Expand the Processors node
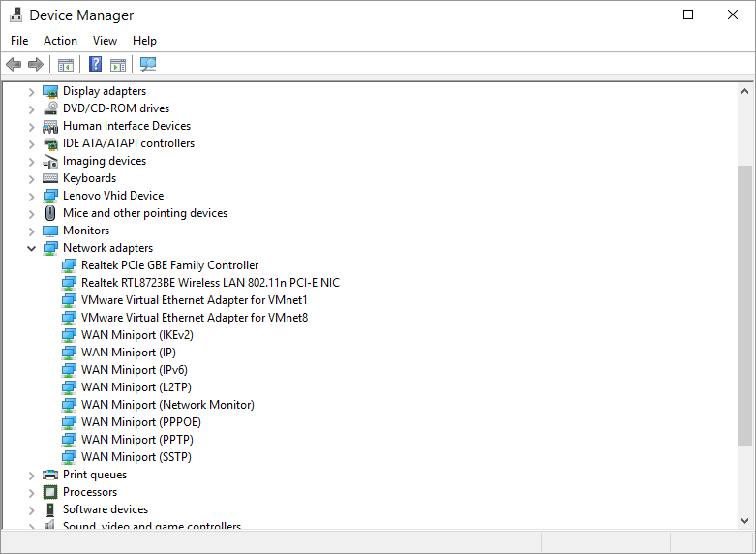Viewport: 756px width, 554px height. [x=31, y=493]
